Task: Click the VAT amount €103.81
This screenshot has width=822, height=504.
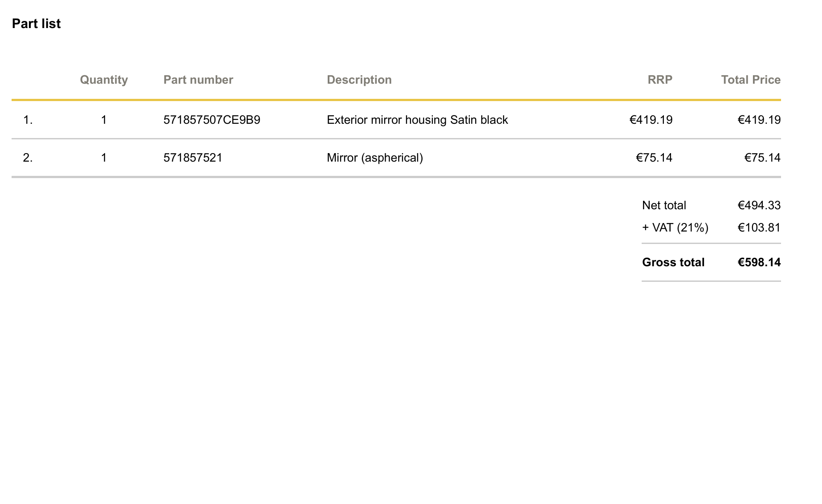Action: [x=759, y=228]
